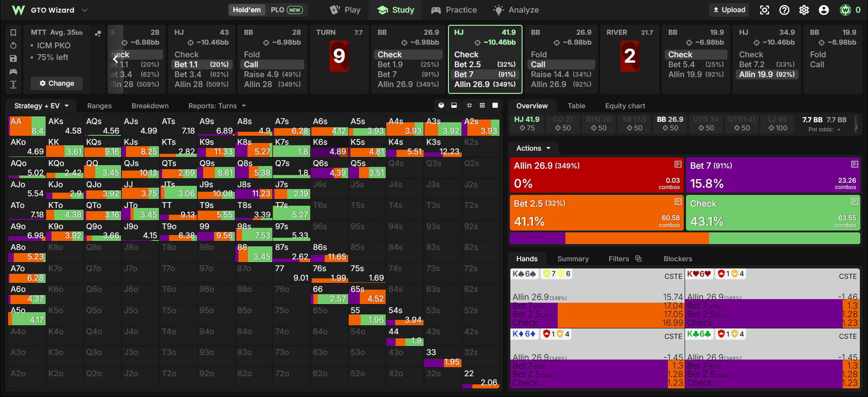The height and width of the screenshot is (397, 868).
Task: Open the Practice tab
Action: (454, 10)
